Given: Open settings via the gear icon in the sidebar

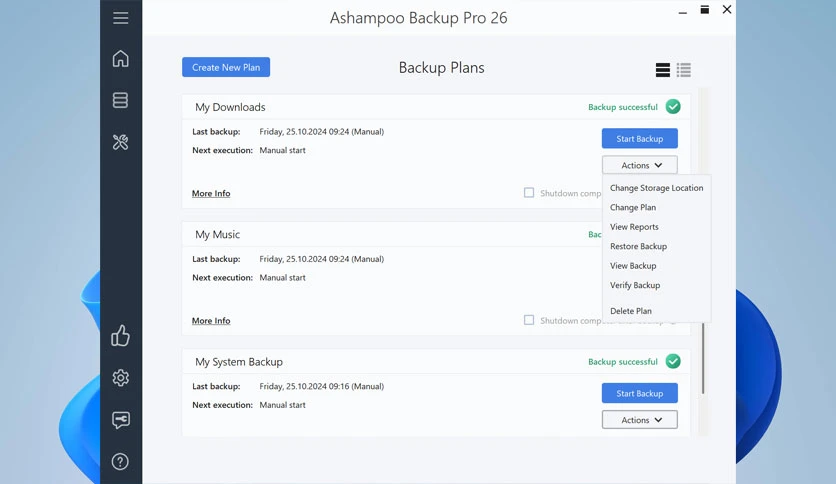Looking at the screenshot, I should [120, 378].
